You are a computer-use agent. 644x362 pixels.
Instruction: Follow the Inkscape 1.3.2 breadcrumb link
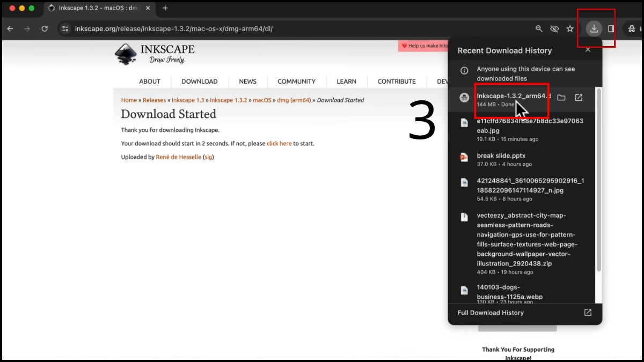[228, 100]
